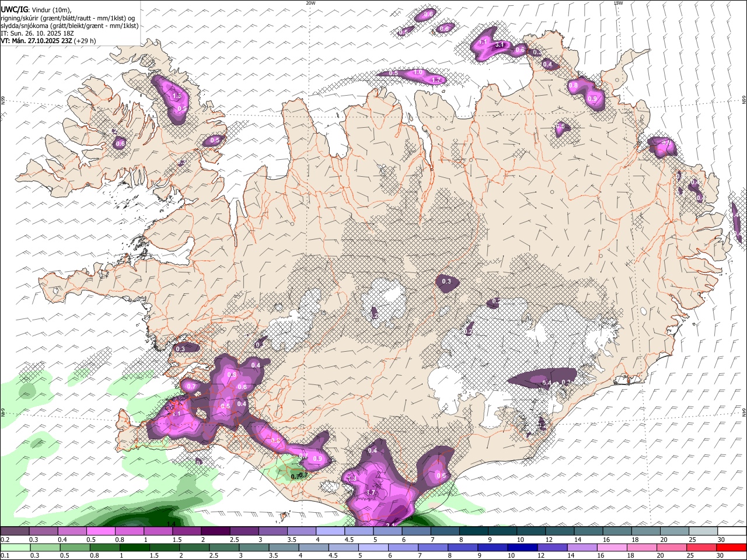The width and height of the screenshot is (747, 560).
Task: Pick the light pink rain scale swatch labelled 16
Action: (x=612, y=547)
